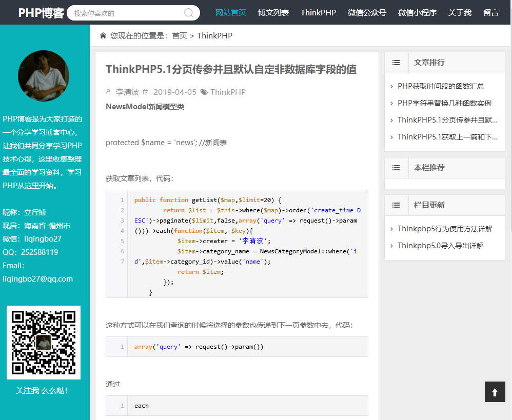
Task: Open the 网站首页 nav item
Action: [230, 13]
